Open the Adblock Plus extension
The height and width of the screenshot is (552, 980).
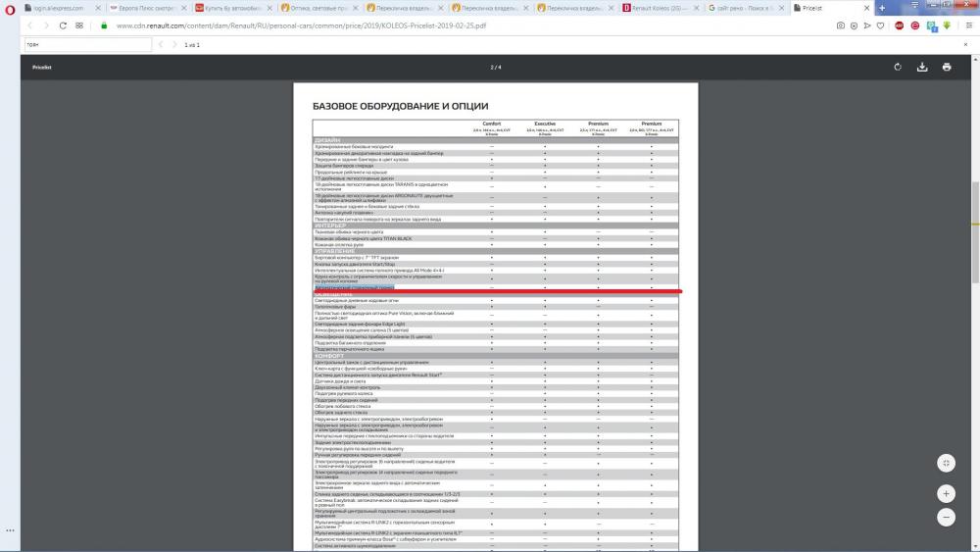(899, 25)
